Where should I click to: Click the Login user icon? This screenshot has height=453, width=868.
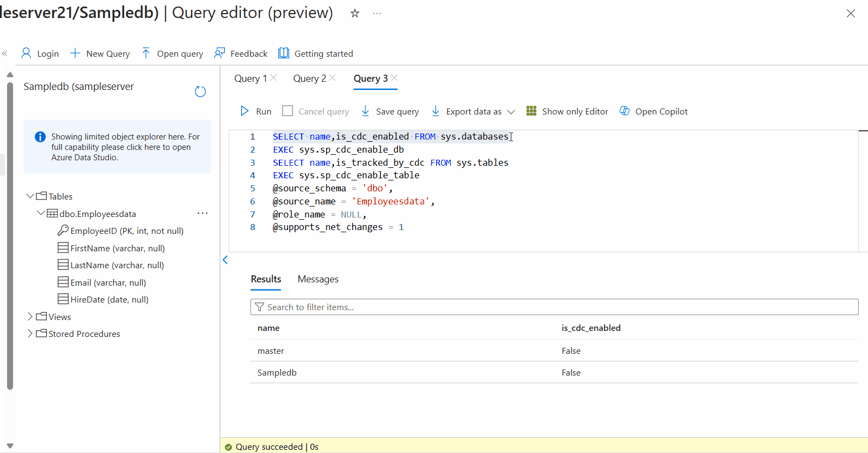coord(26,53)
